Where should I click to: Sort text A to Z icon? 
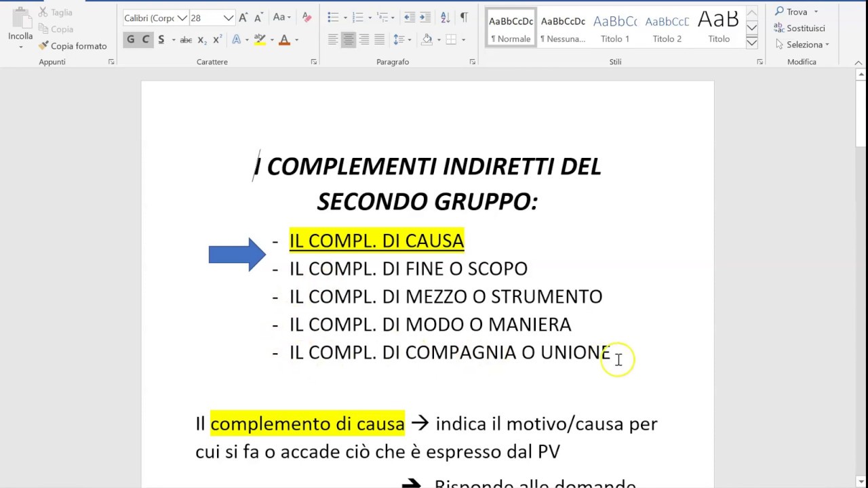click(x=445, y=18)
